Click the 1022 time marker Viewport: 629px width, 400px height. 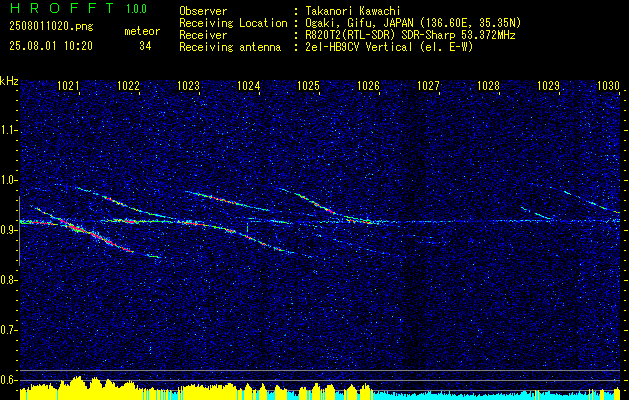point(128,85)
